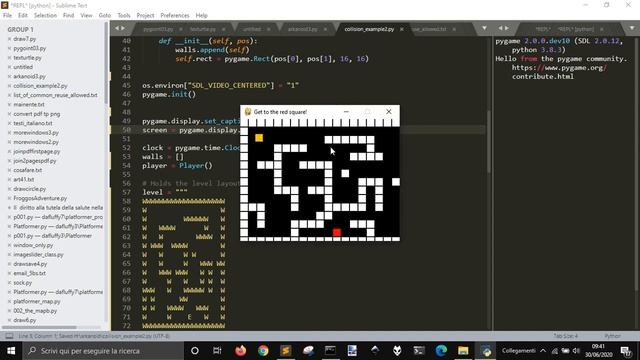
Task: Click the tab scroll arrows in REPL pane
Action: [x=504, y=28]
